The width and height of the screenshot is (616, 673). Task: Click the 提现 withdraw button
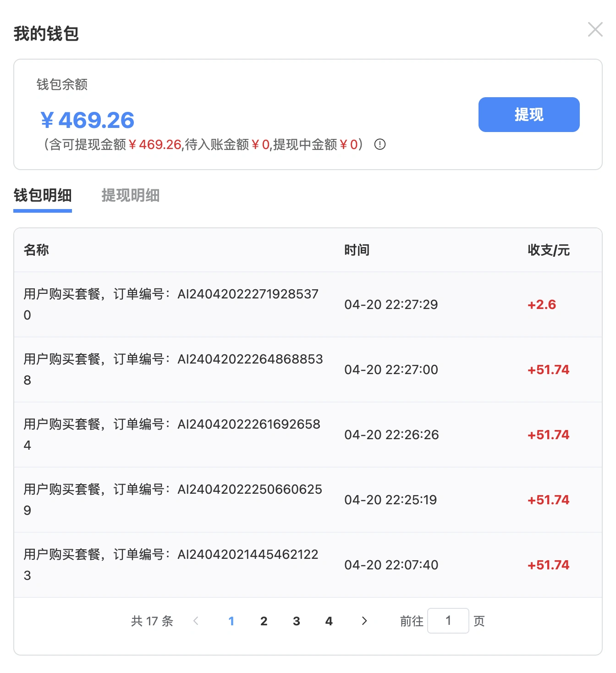pyautogui.click(x=528, y=115)
